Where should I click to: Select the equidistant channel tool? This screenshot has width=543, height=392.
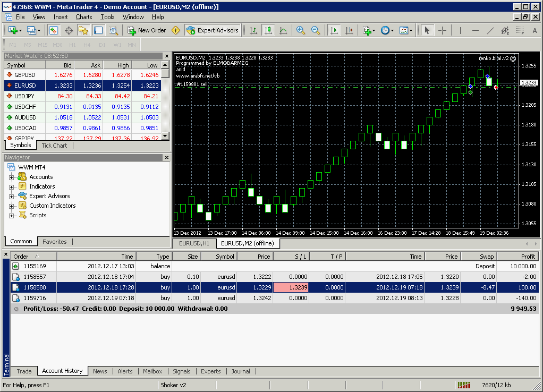505,30
